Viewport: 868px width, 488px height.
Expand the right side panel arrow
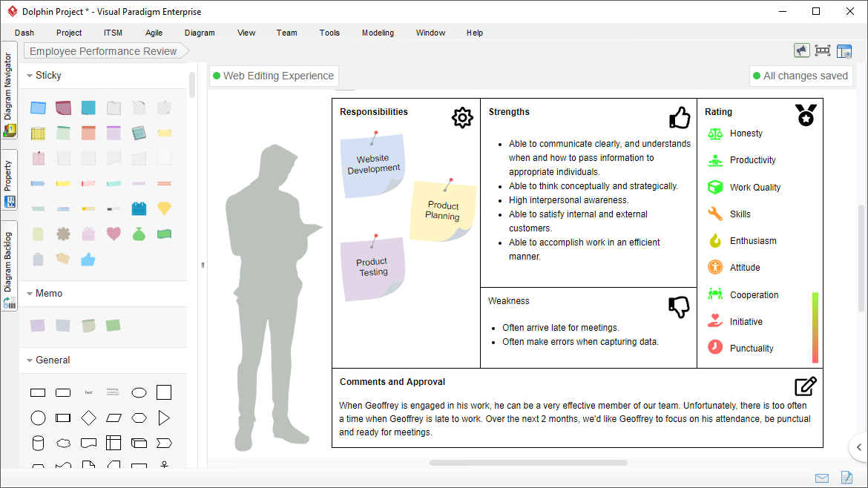pos(858,447)
